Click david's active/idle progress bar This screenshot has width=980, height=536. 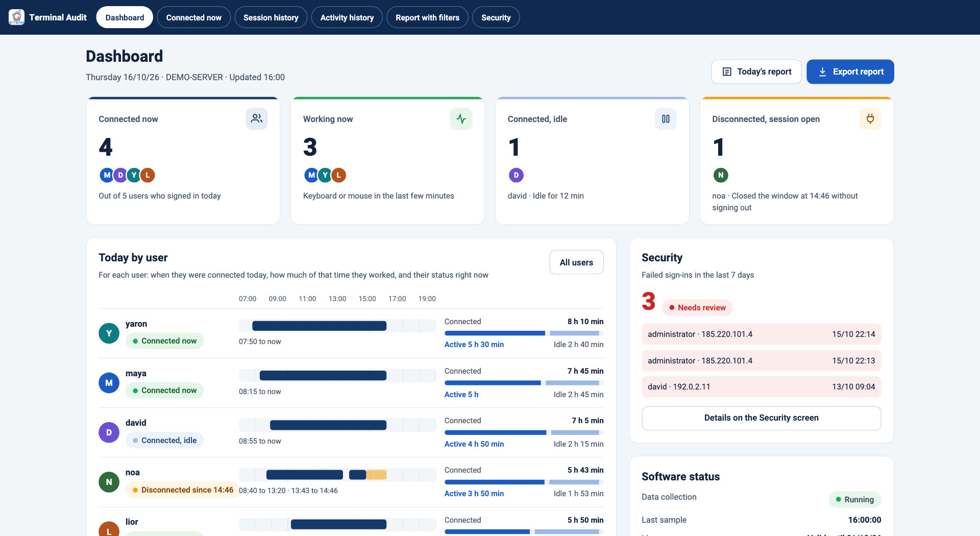524,432
